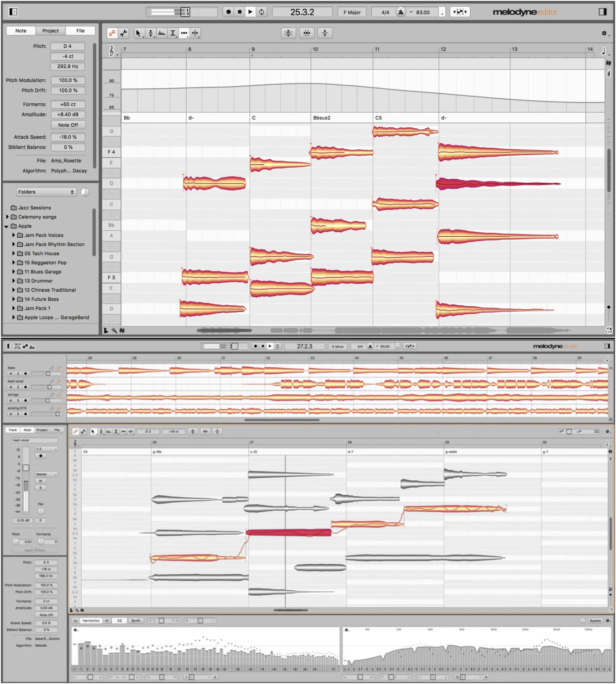This screenshot has height=684, width=616.
Task: Click the Bbsus2 chord label in chord track
Action: (x=322, y=118)
